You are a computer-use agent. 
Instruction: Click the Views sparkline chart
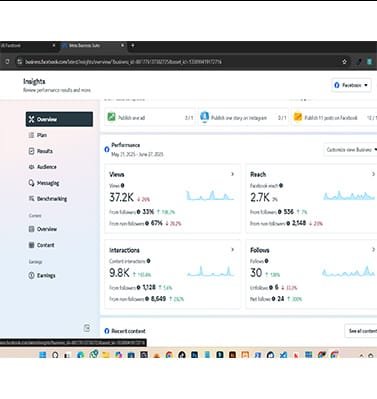[210, 196]
